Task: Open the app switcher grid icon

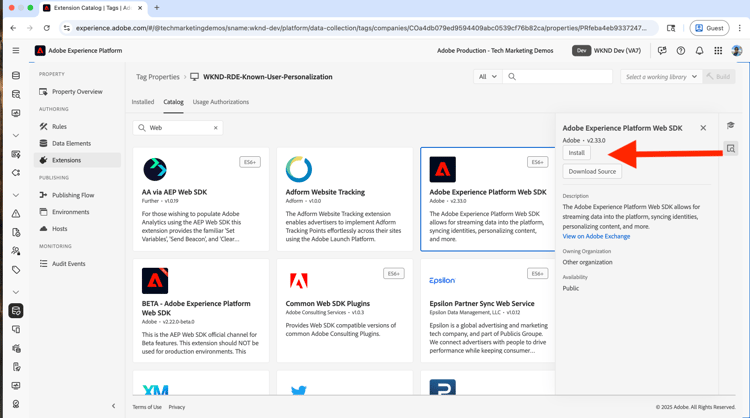Action: [x=718, y=51]
